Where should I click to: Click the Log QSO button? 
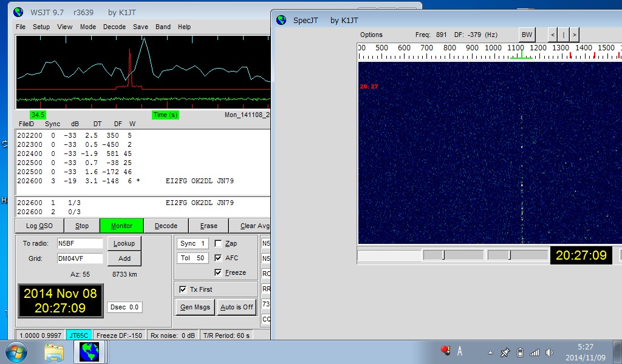tap(39, 226)
